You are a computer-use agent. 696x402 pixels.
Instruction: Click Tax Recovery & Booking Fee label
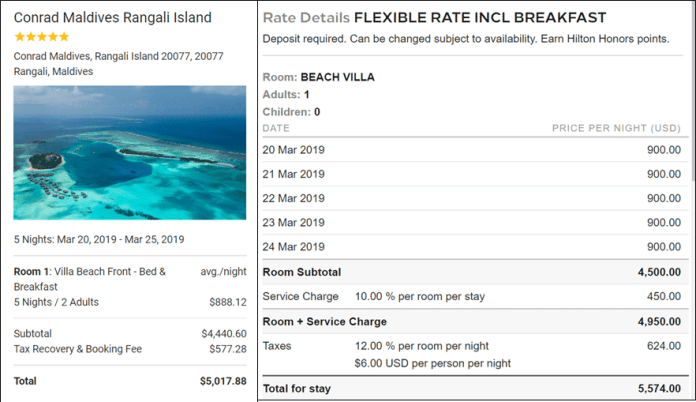(78, 349)
